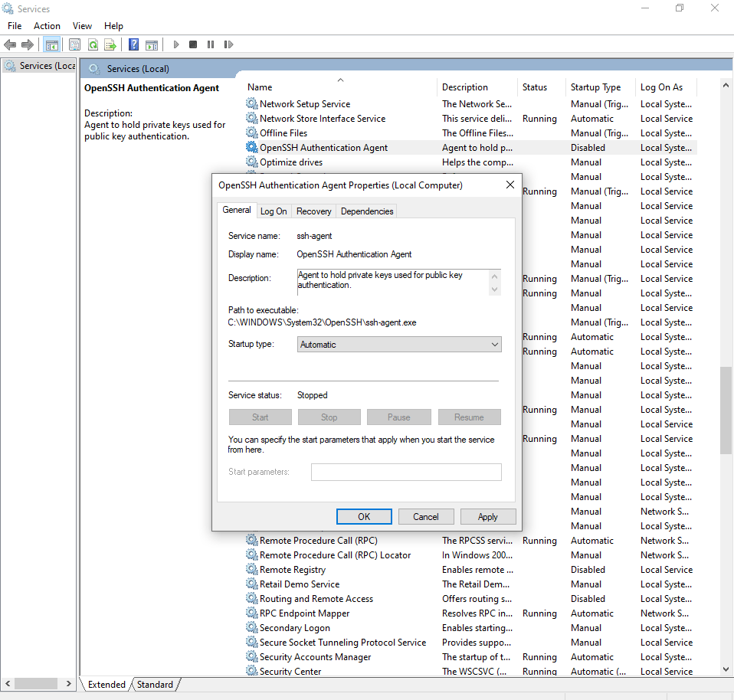Image resolution: width=734 pixels, height=700 pixels.
Task: Click gear icon of Network Setup Service
Action: [x=252, y=103]
